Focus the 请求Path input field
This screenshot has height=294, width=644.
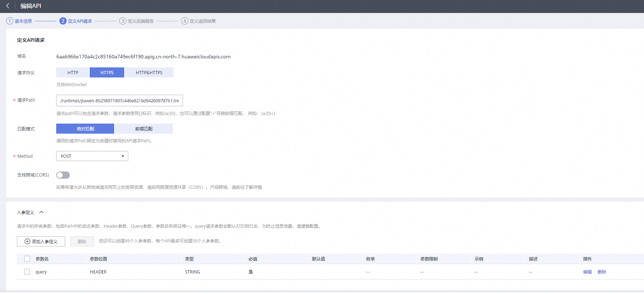pos(120,101)
